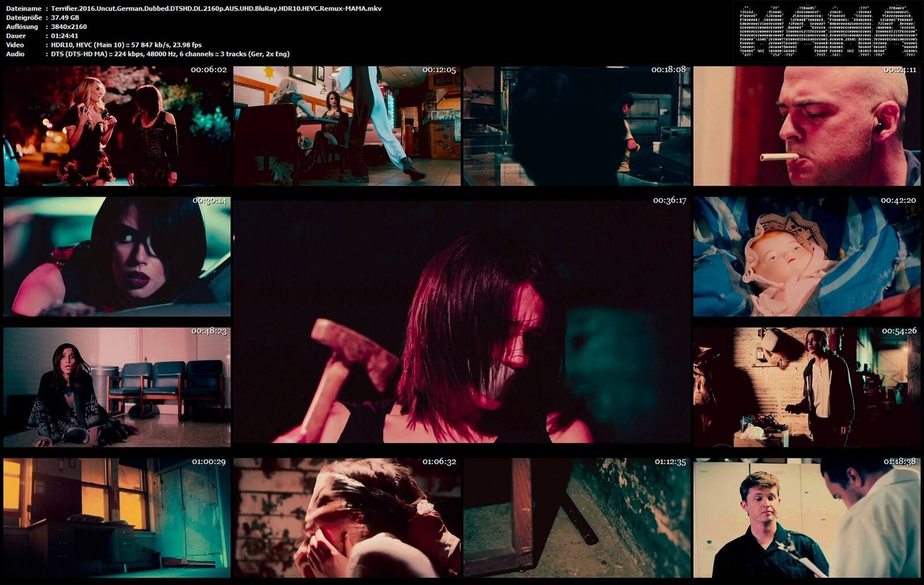Open the thumbnail at timestamp 01:06:32
Image resolution: width=924 pixels, height=585 pixels.
tap(346, 518)
